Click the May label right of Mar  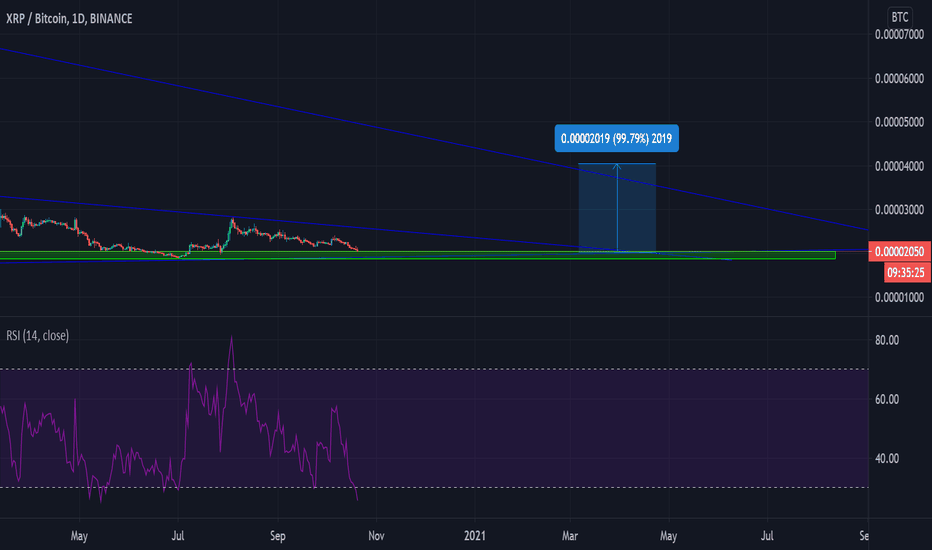click(x=669, y=536)
